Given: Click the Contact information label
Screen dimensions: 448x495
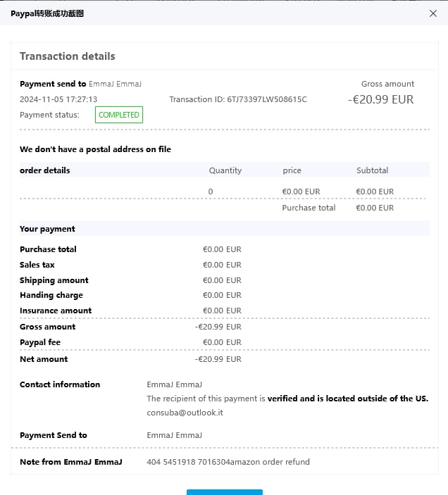Looking at the screenshot, I should pyautogui.click(x=60, y=384).
